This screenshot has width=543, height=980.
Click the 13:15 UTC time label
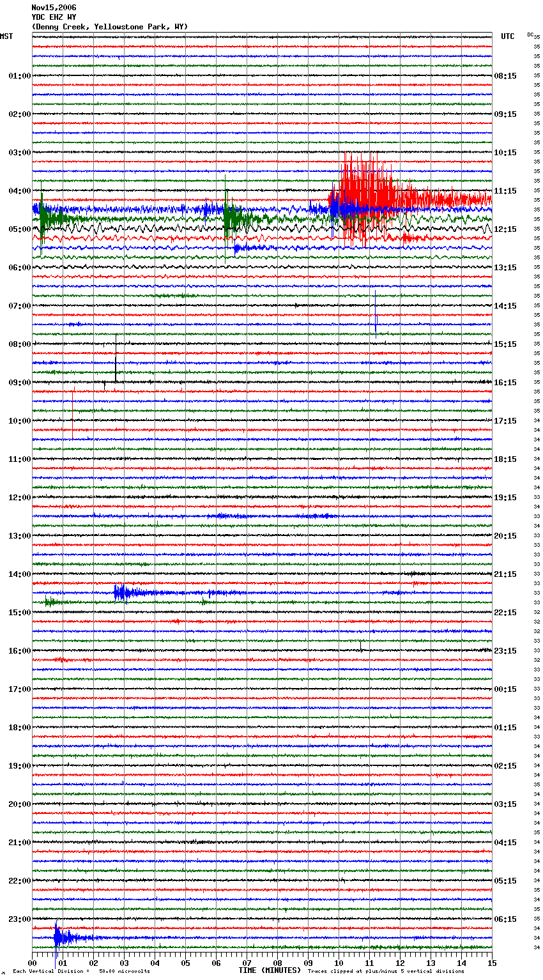pos(505,268)
